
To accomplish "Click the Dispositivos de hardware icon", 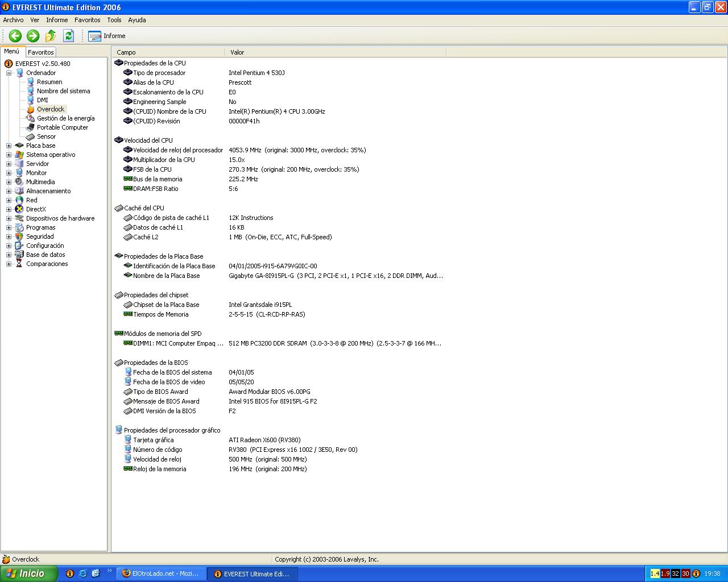I will pos(19,218).
